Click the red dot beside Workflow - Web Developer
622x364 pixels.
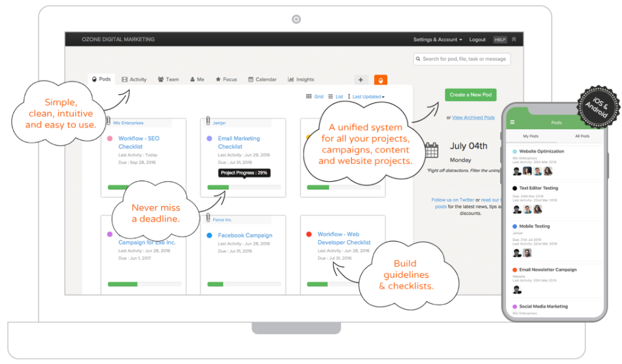309,234
